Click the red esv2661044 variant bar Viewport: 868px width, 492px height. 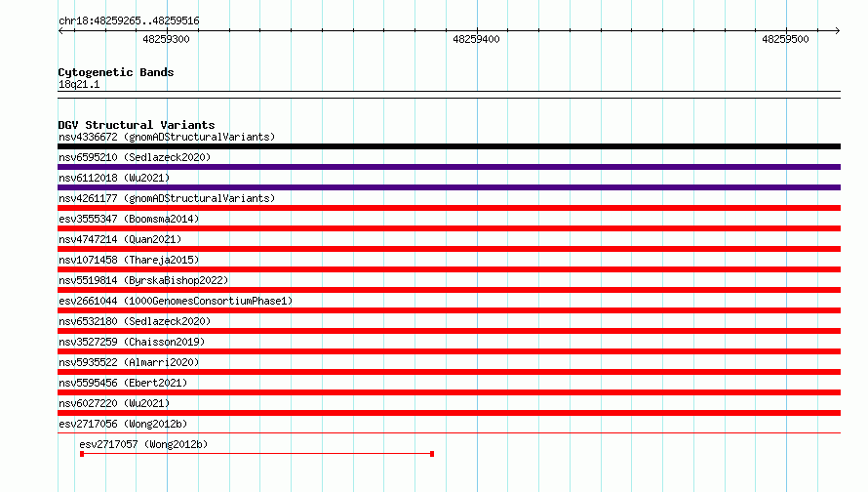click(x=449, y=310)
